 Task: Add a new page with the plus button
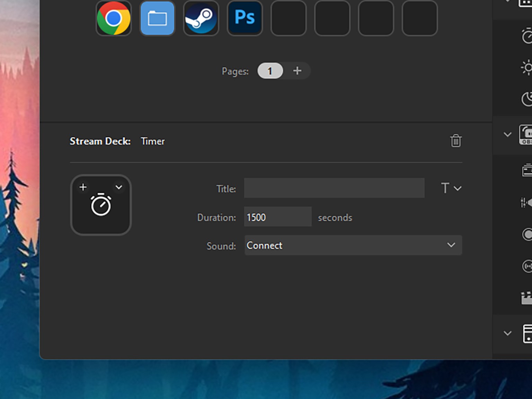pos(297,71)
